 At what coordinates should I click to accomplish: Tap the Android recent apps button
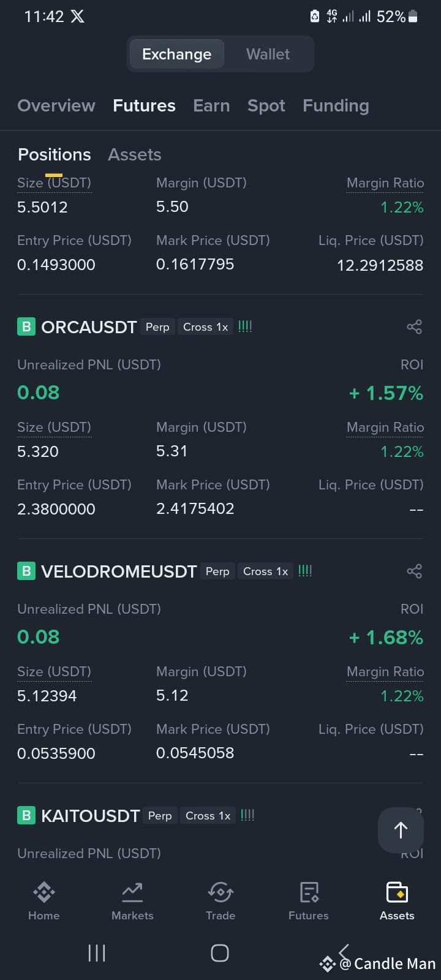pyautogui.click(x=97, y=953)
